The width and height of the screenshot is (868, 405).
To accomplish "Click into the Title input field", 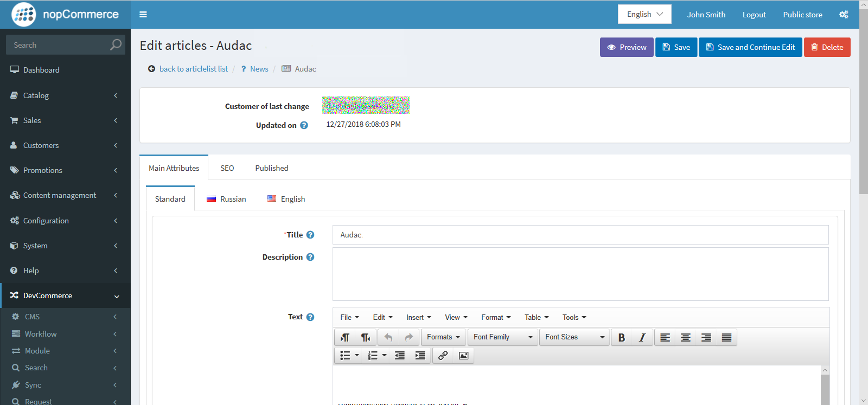I will pos(580,235).
